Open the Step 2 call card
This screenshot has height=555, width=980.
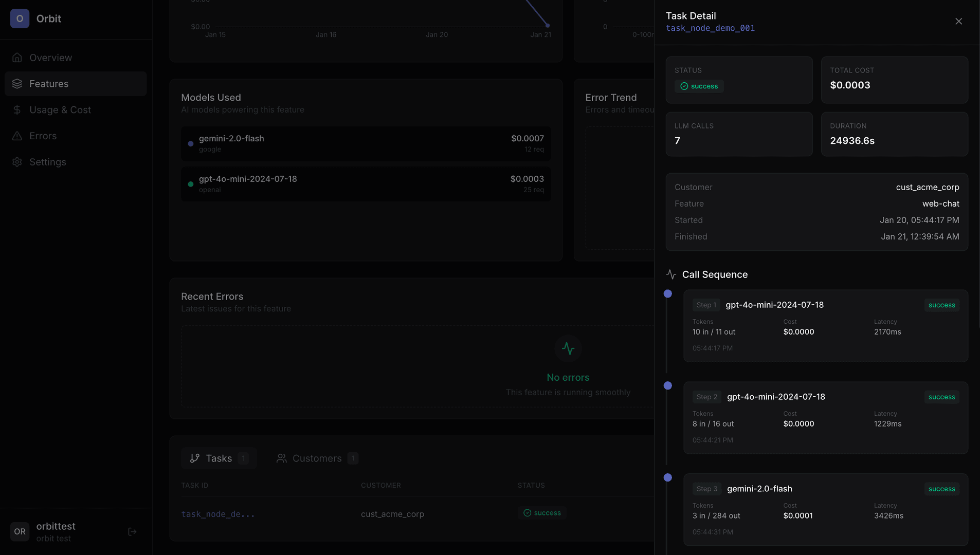[825, 418]
